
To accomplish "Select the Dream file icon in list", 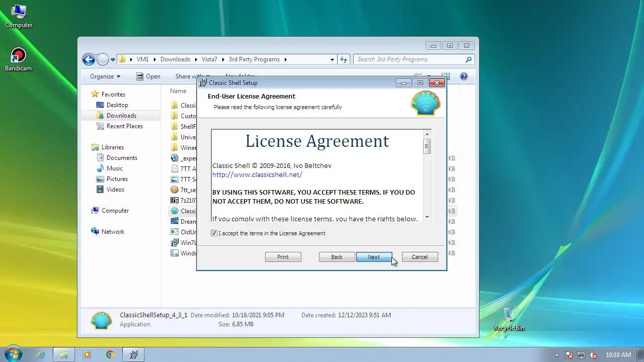I will point(175,221).
